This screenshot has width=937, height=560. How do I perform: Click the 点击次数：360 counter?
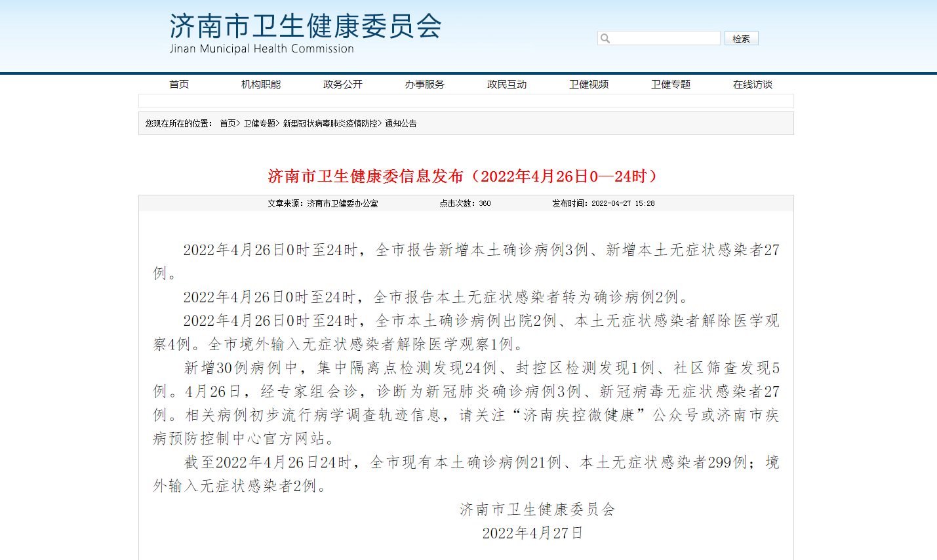tap(465, 203)
